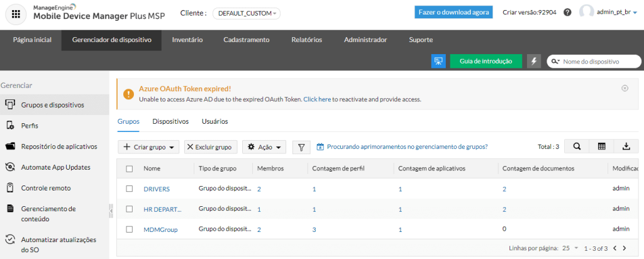Image resolution: width=644 pixels, height=259 pixels.
Task: Open the Criar grupo dropdown
Action: [x=148, y=147]
